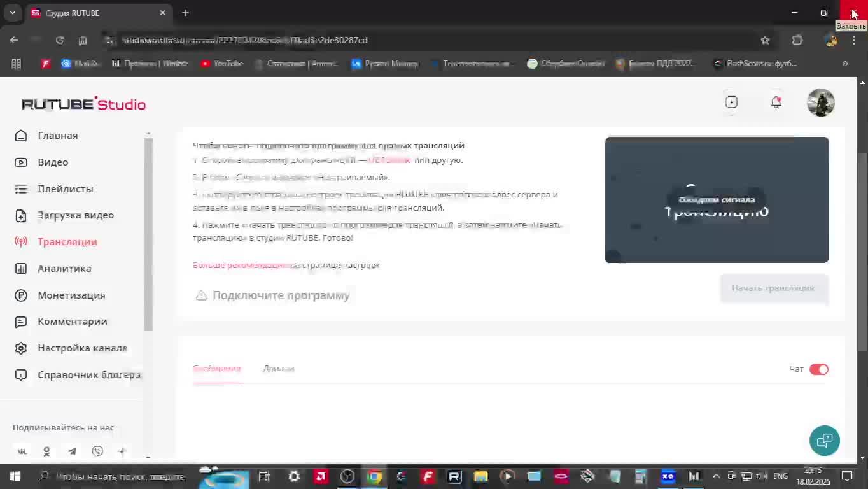
Task: Select the Плейлисты list icon
Action: (21, 189)
